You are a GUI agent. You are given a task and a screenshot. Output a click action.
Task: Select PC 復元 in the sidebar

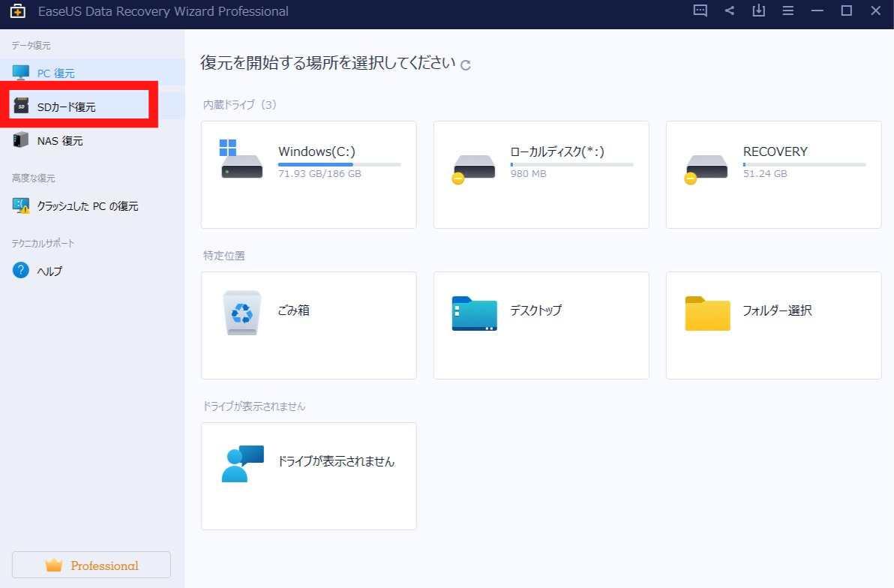point(56,73)
